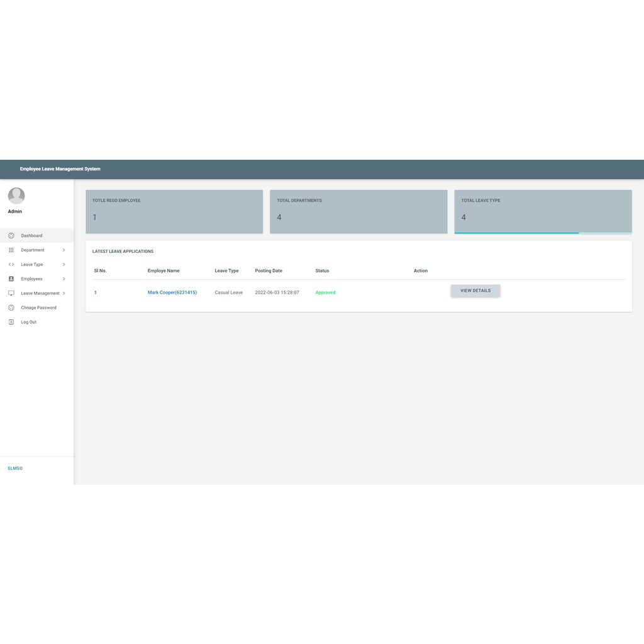The height and width of the screenshot is (644, 644).
Task: Expand the Leave Type submenu chevron
Action: [x=64, y=265]
